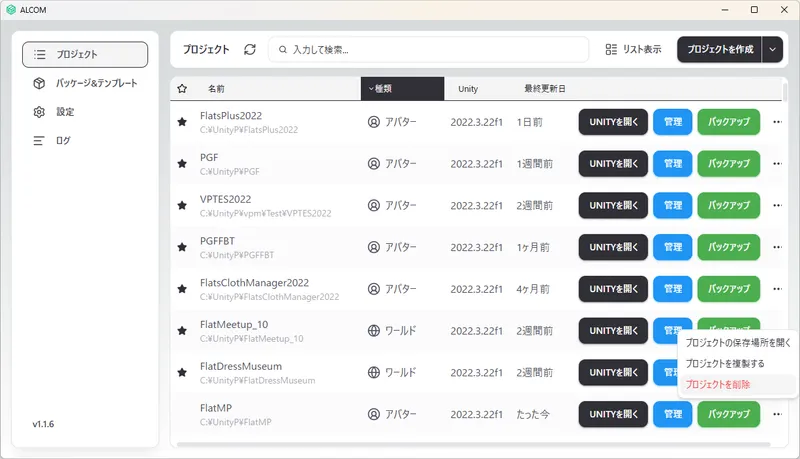Click 管理 for FlatMP project
The height and width of the screenshot is (459, 800).
[672, 415]
